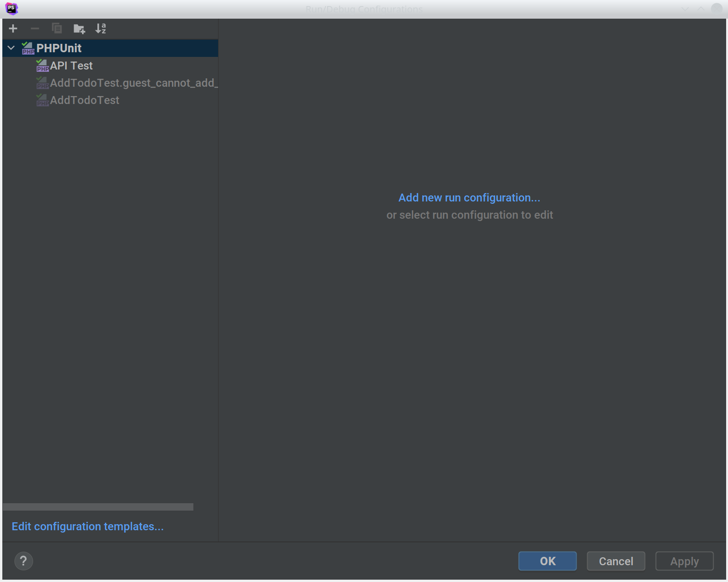The width and height of the screenshot is (728, 582).
Task: Click the Add New Configuration plus icon
Action: click(13, 28)
